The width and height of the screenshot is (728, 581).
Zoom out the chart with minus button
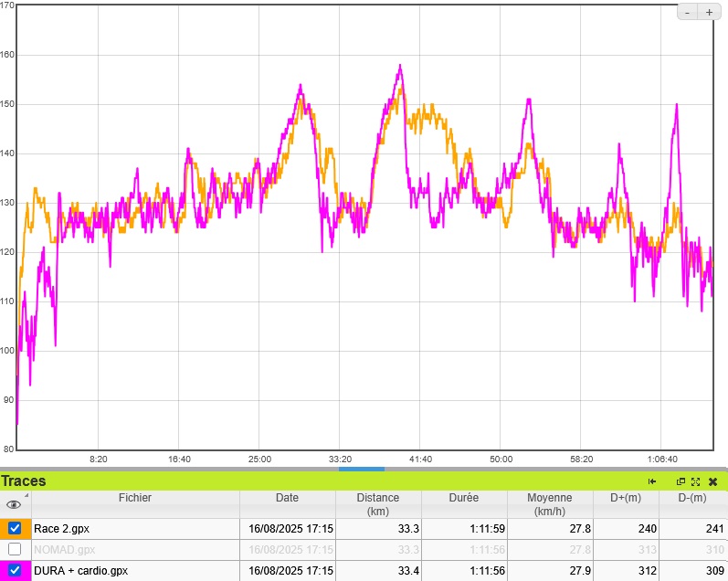688,13
